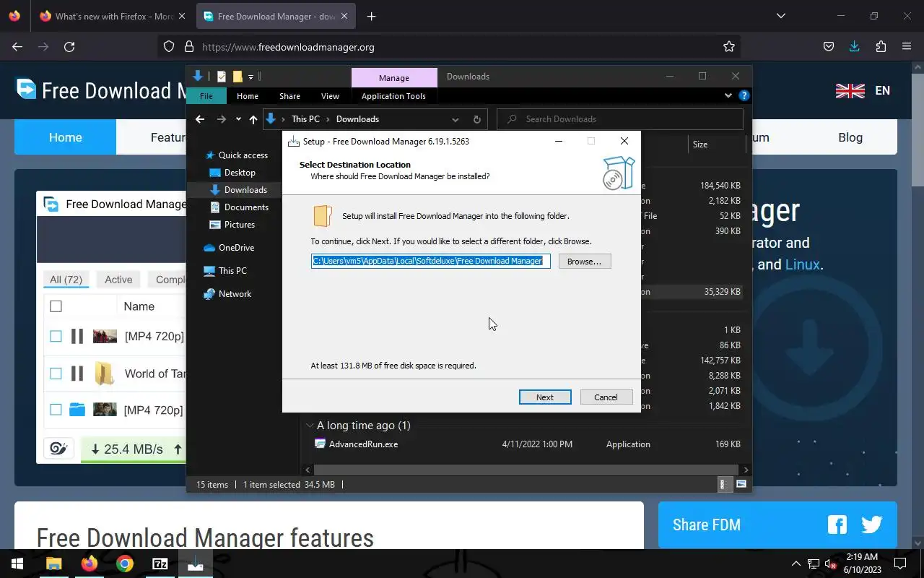This screenshot has width=924, height=578.
Task: Expand the Explorer ribbon chevron
Action: click(x=728, y=95)
